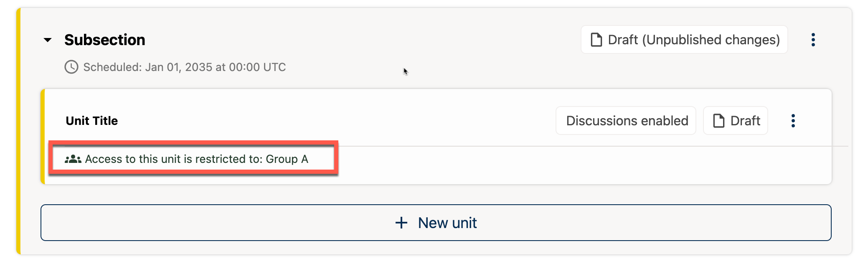
Task: Click the document icon beside Draft (Unpublished changes)
Action: [x=596, y=40]
